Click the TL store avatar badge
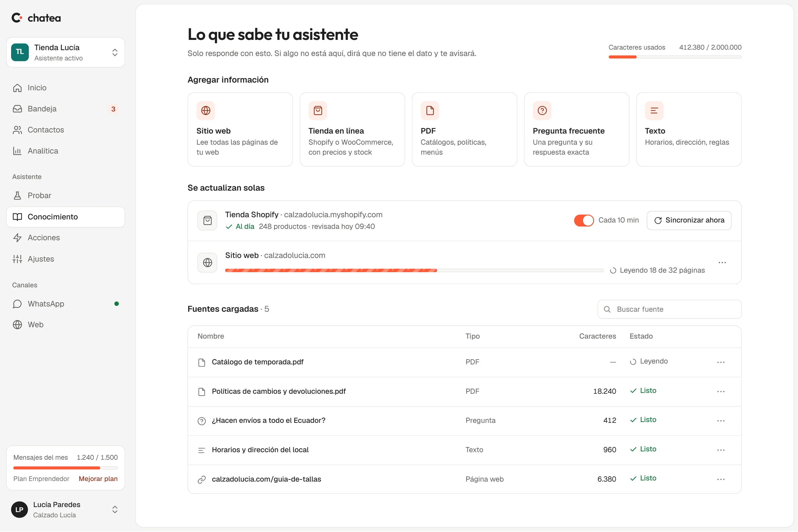Viewport: 798px width, 532px height. click(x=20, y=52)
